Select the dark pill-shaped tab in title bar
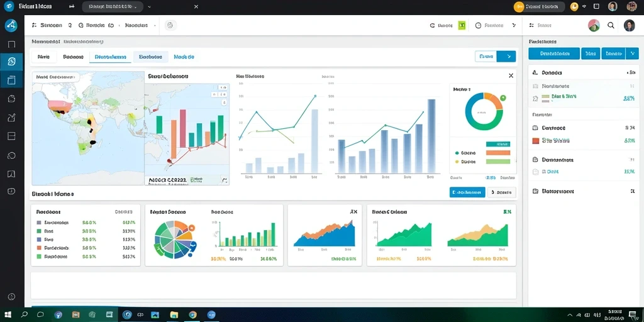 point(113,6)
